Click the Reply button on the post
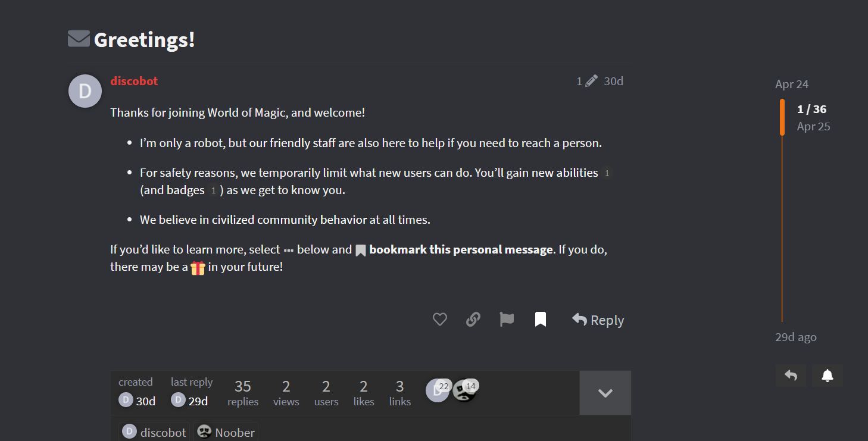This screenshot has width=868, height=441. pyautogui.click(x=598, y=320)
